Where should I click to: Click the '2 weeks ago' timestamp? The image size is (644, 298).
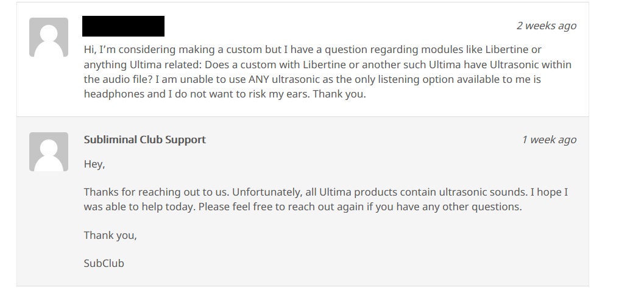pos(547,26)
